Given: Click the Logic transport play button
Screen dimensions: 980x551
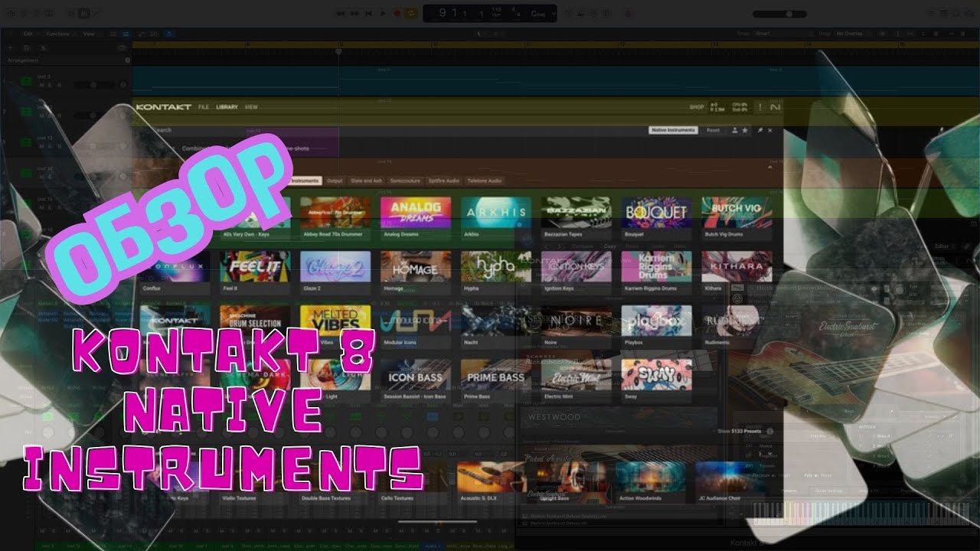Looking at the screenshot, I should pos(383,13).
